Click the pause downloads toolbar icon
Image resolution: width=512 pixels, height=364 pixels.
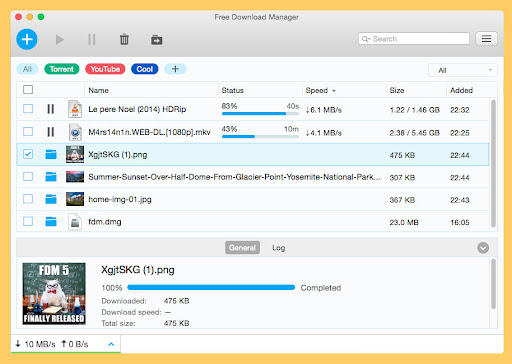pyautogui.click(x=92, y=40)
